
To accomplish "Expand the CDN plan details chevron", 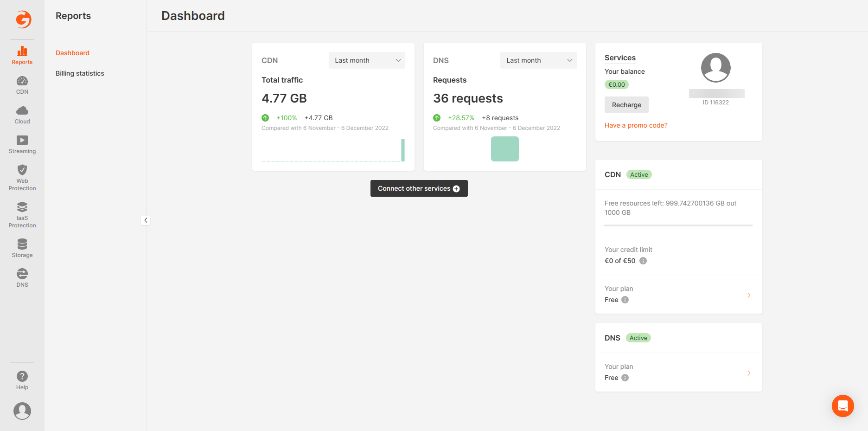I will click(x=749, y=295).
